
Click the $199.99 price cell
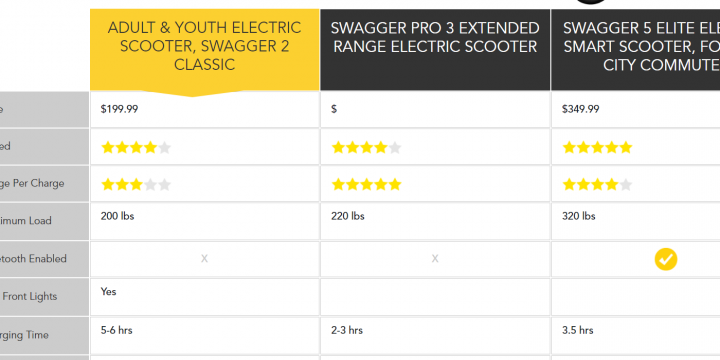(x=205, y=109)
